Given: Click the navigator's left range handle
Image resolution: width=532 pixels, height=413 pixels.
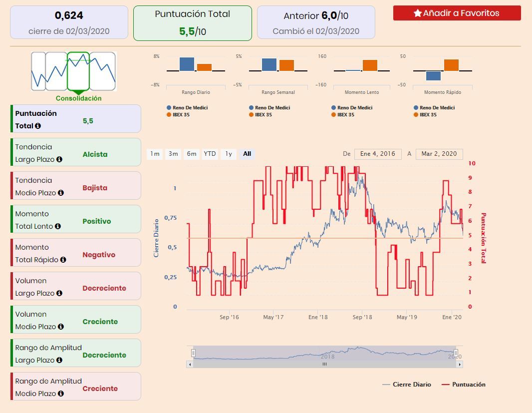Looking at the screenshot, I should (x=193, y=353).
